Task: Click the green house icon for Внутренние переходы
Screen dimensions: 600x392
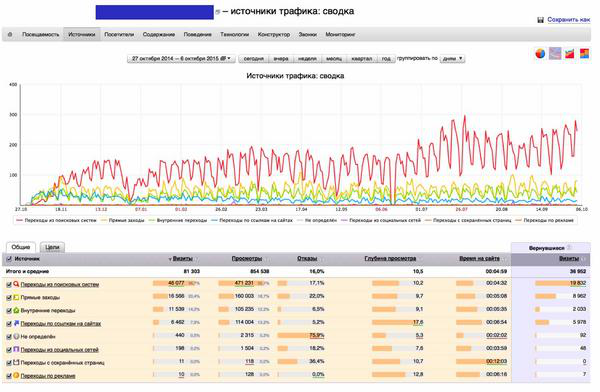Action: tap(16, 310)
